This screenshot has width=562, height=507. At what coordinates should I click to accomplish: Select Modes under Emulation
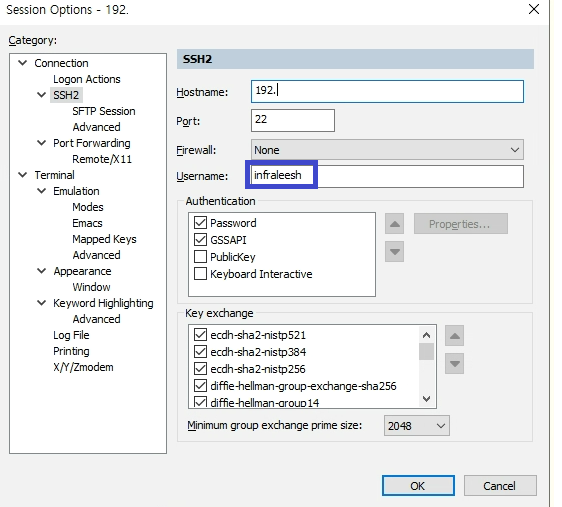point(88,207)
